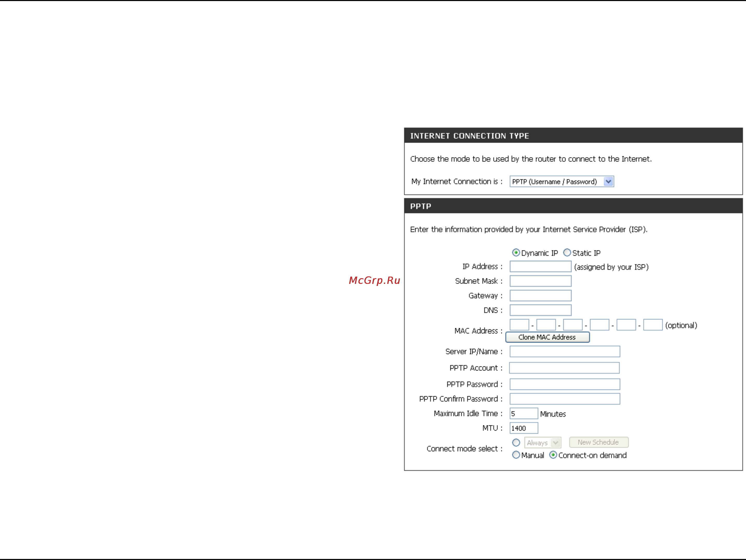The image size is (746, 560).
Task: Click the 'Connect mode select :' label
Action: (464, 449)
